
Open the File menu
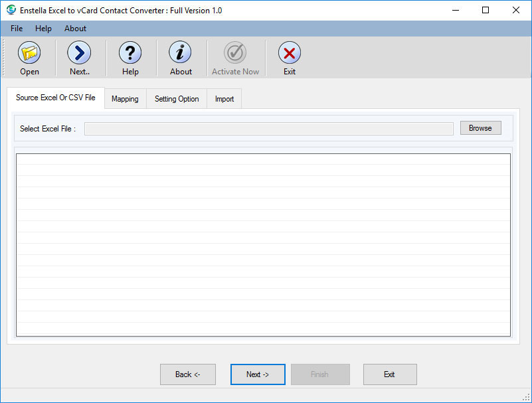(17, 29)
